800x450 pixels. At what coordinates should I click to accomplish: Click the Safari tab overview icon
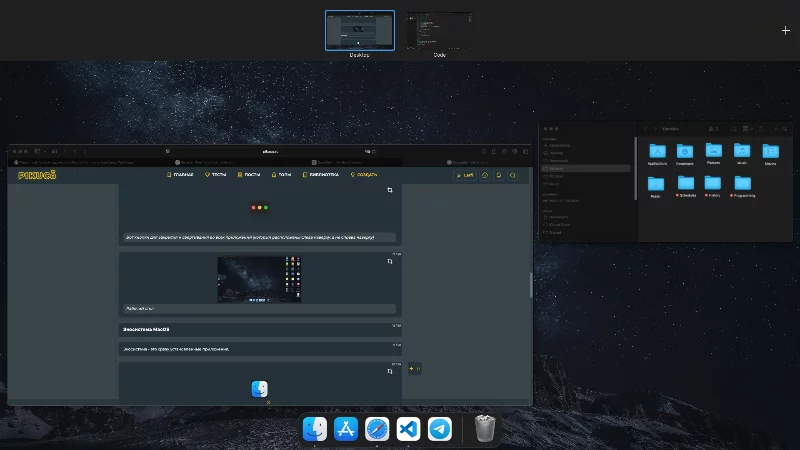click(x=526, y=151)
